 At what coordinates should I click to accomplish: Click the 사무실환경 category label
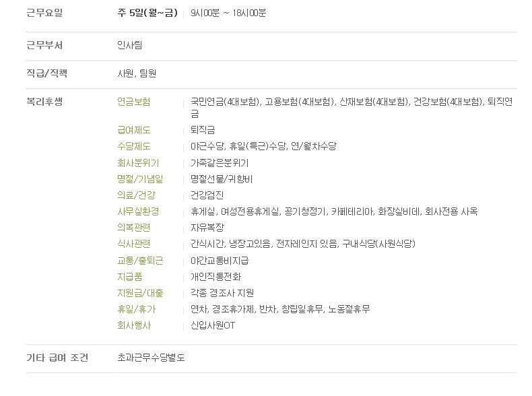click(138, 211)
